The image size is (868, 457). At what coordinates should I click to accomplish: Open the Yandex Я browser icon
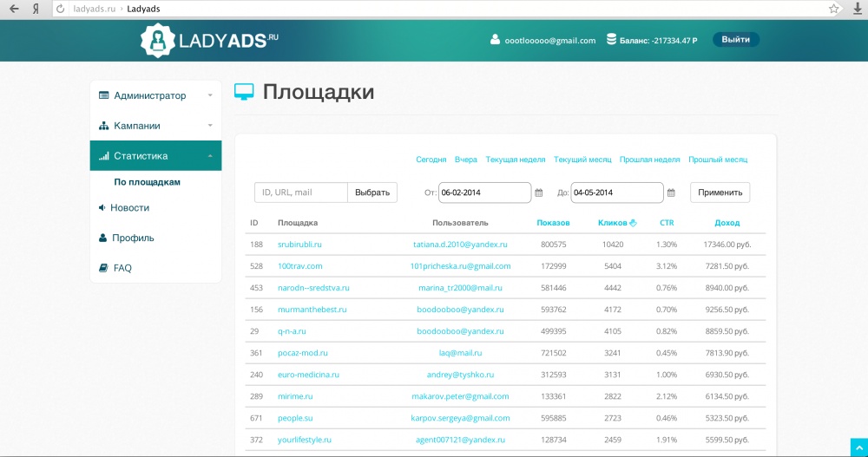tap(36, 9)
